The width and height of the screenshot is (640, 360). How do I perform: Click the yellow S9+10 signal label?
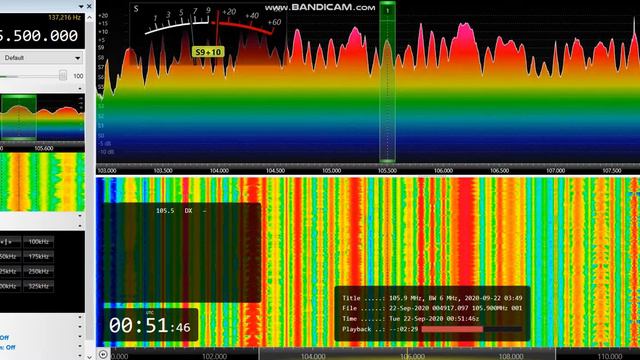tap(208, 52)
